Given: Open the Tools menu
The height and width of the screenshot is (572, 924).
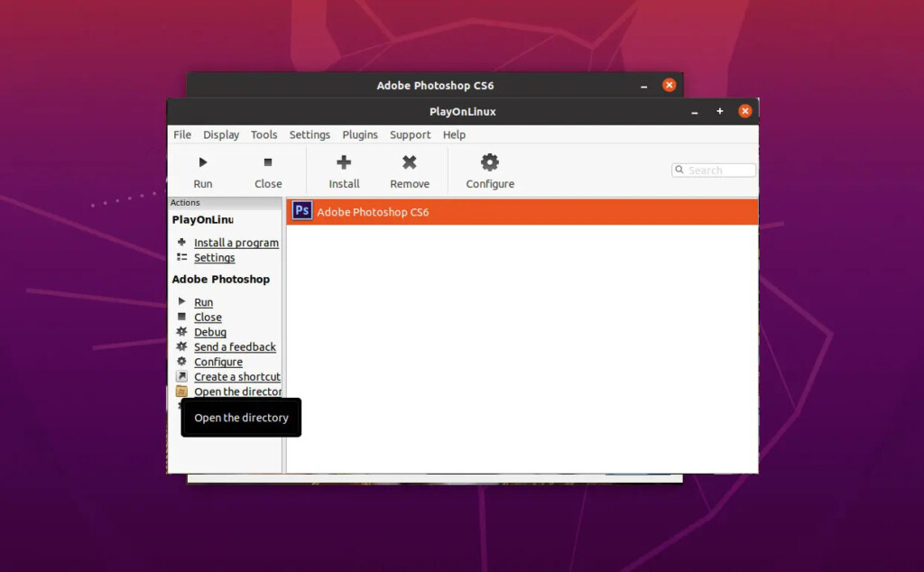Looking at the screenshot, I should pyautogui.click(x=264, y=134).
